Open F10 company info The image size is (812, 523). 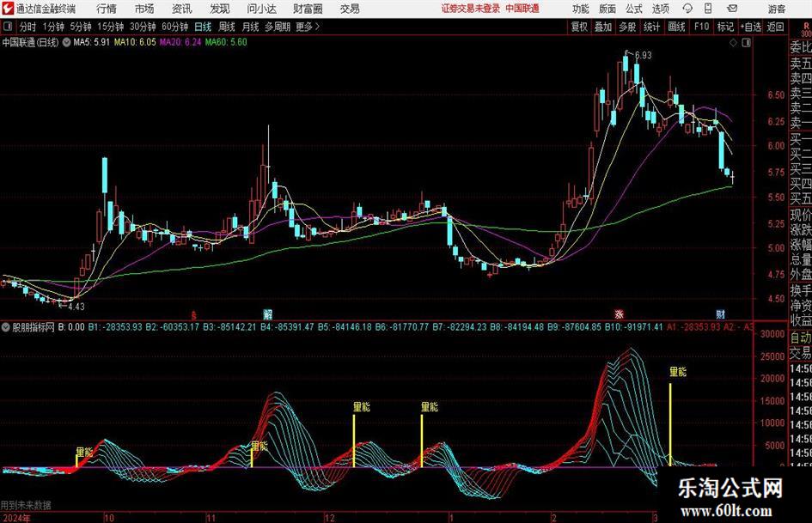[x=702, y=27]
